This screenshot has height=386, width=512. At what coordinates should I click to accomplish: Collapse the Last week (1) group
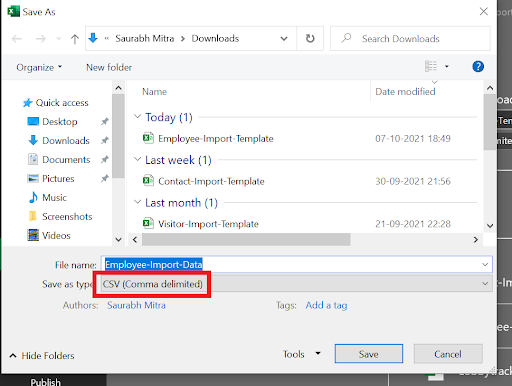coord(137,159)
